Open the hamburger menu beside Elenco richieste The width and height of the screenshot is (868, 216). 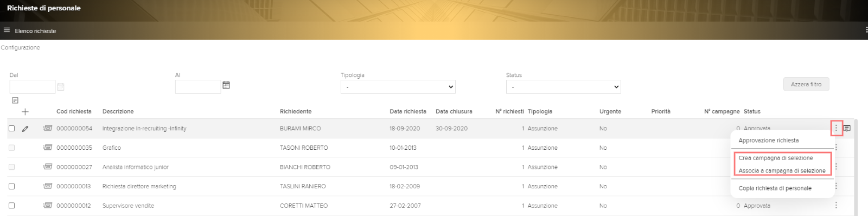7,30
